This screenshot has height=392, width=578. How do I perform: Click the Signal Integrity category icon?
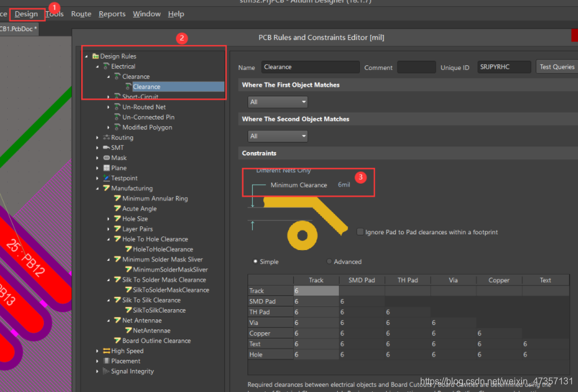(x=107, y=371)
